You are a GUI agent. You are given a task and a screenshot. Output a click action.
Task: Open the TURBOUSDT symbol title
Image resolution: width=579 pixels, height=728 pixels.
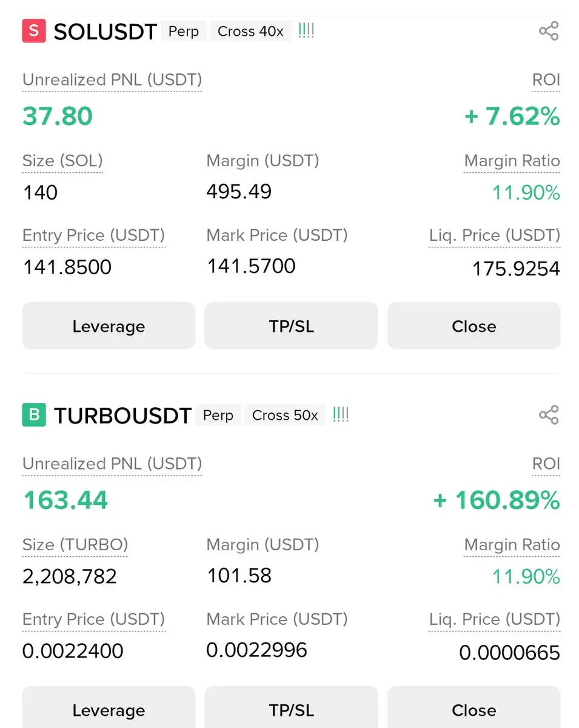[x=123, y=416]
